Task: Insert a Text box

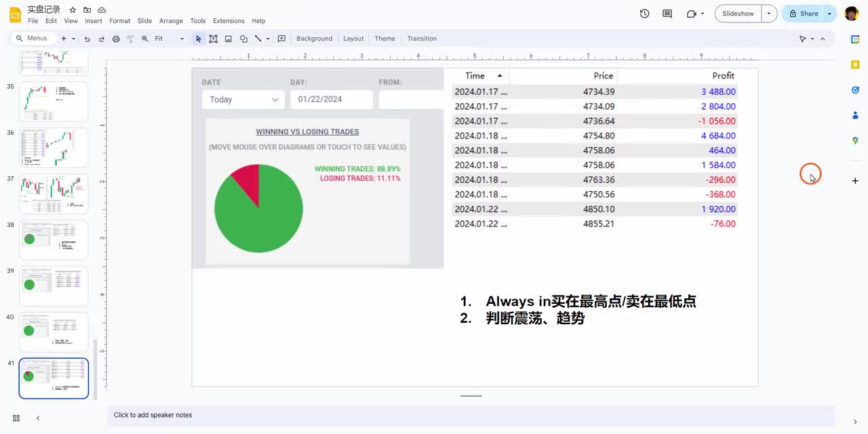Action: [x=213, y=39]
